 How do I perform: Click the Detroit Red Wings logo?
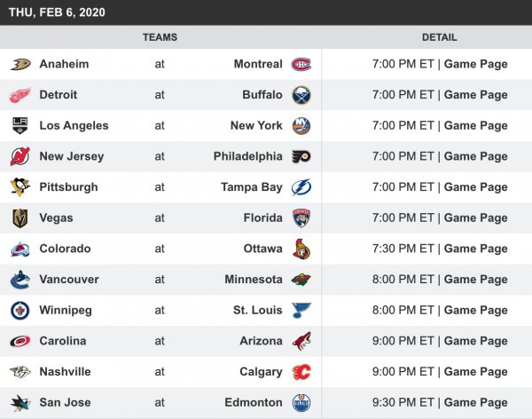pyautogui.click(x=20, y=95)
